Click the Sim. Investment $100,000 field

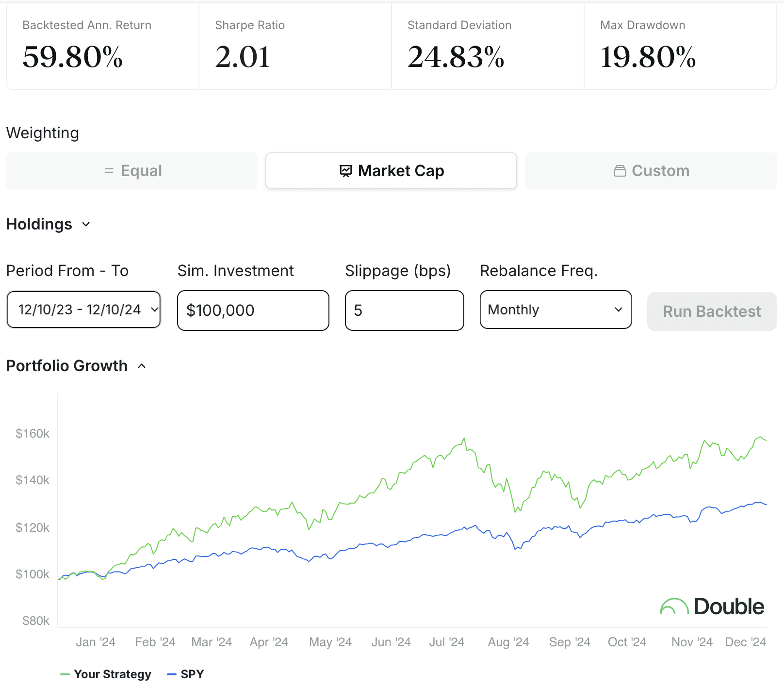pyautogui.click(x=253, y=310)
